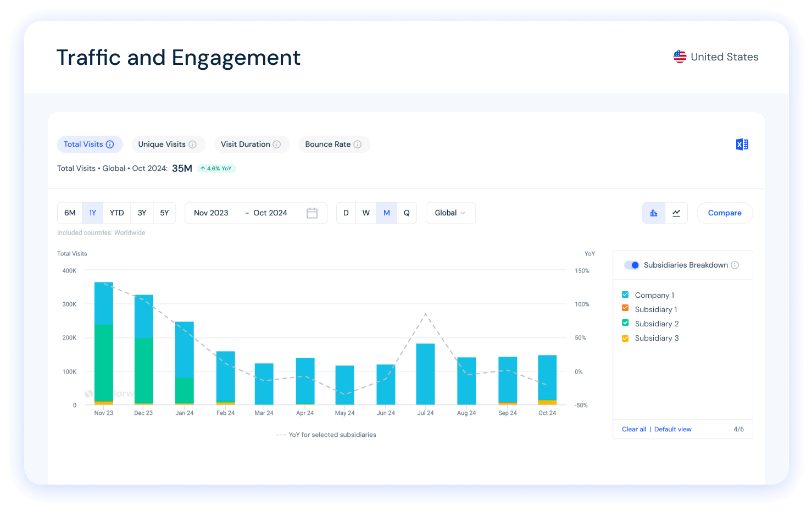
Task: Export data to Excel
Action: click(x=742, y=144)
